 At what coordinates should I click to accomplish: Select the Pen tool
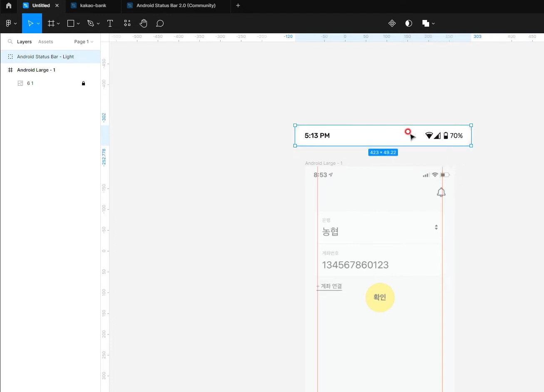(91, 23)
